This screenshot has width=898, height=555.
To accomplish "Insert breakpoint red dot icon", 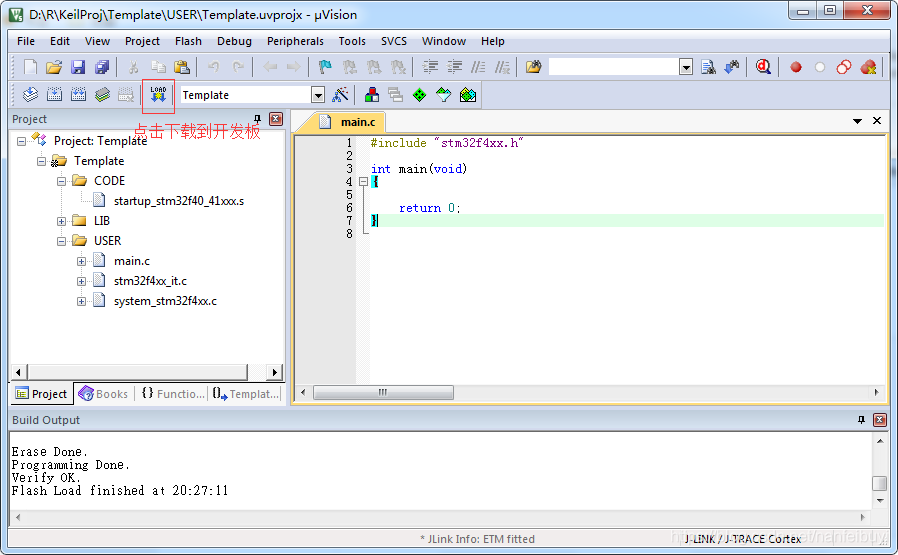I will (x=795, y=67).
